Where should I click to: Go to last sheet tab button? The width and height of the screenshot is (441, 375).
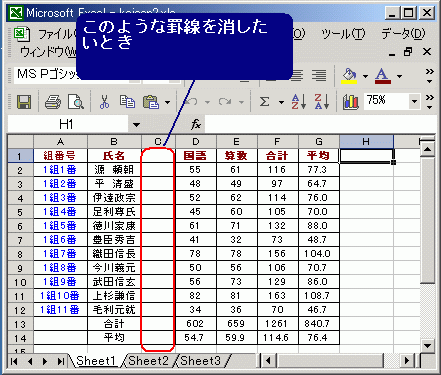tap(61, 361)
